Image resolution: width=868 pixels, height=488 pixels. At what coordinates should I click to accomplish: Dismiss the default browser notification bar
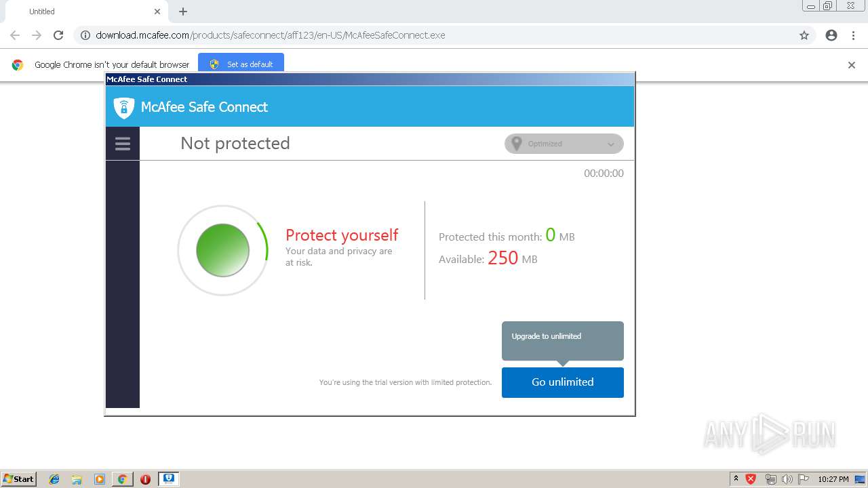click(x=852, y=65)
